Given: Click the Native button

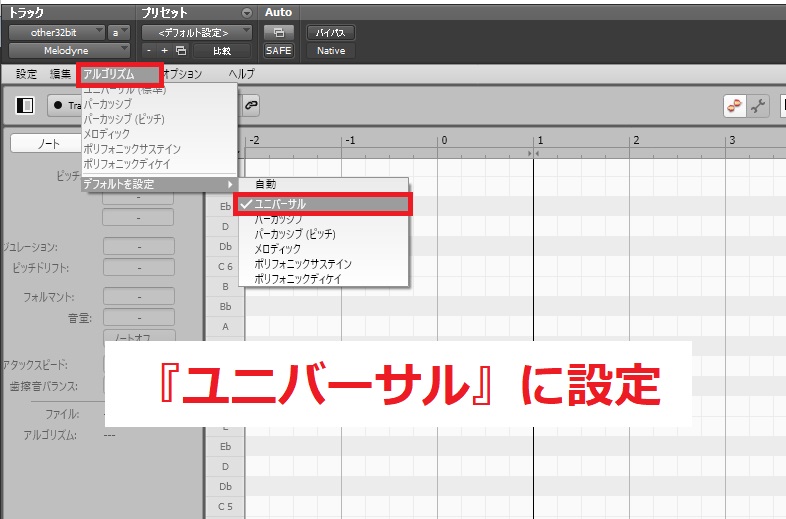Looking at the screenshot, I should click(330, 50).
